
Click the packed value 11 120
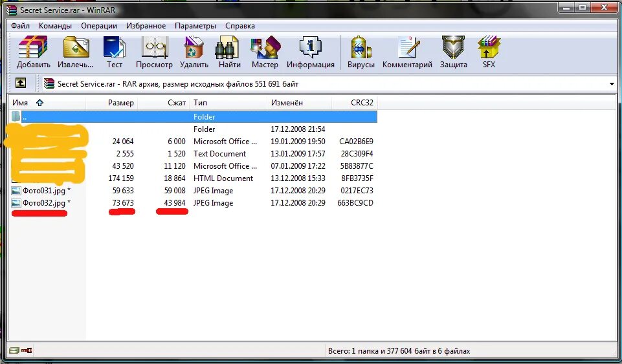coord(175,166)
